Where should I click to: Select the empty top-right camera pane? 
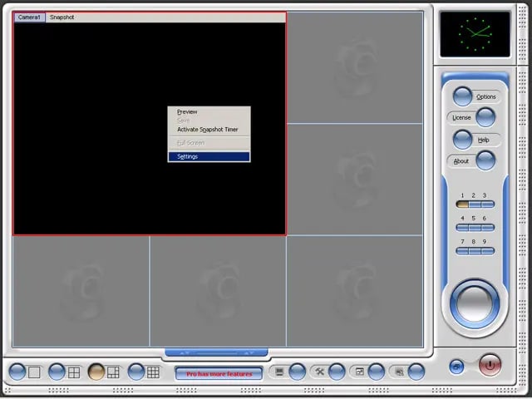[x=355, y=67]
